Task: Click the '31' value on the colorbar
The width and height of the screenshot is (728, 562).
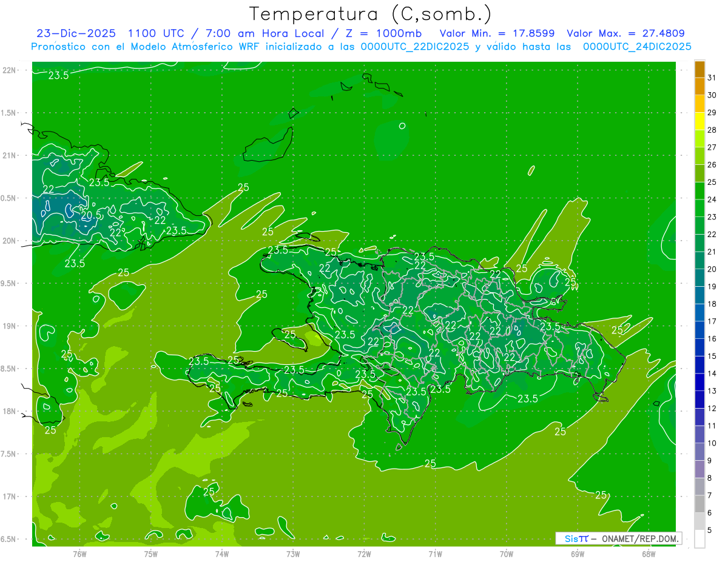Action: pyautogui.click(x=712, y=78)
